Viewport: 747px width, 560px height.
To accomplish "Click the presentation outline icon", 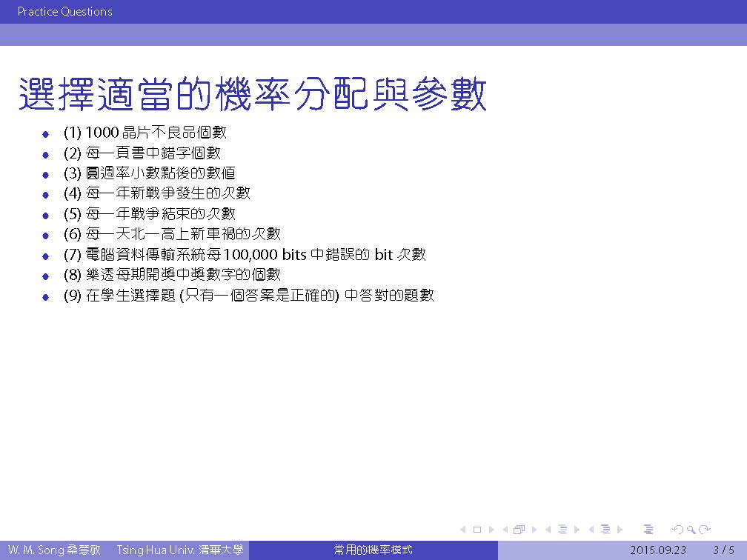I will click(649, 530).
